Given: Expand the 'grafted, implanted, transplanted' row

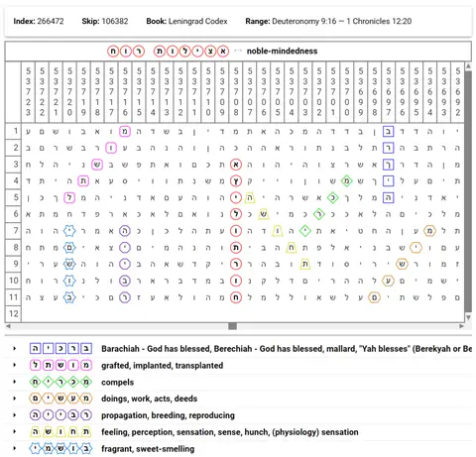Looking at the screenshot, I should pyautogui.click(x=14, y=365).
